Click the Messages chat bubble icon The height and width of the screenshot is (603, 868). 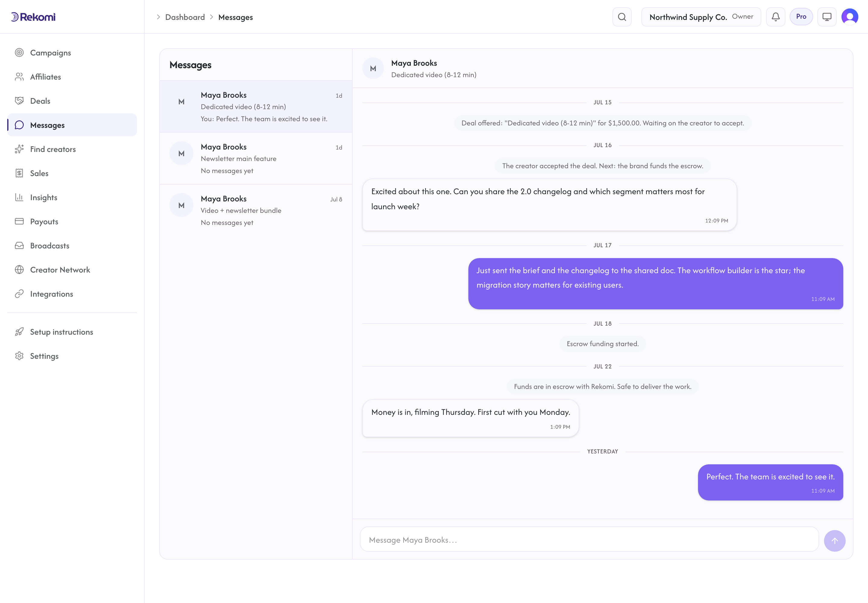(x=19, y=125)
